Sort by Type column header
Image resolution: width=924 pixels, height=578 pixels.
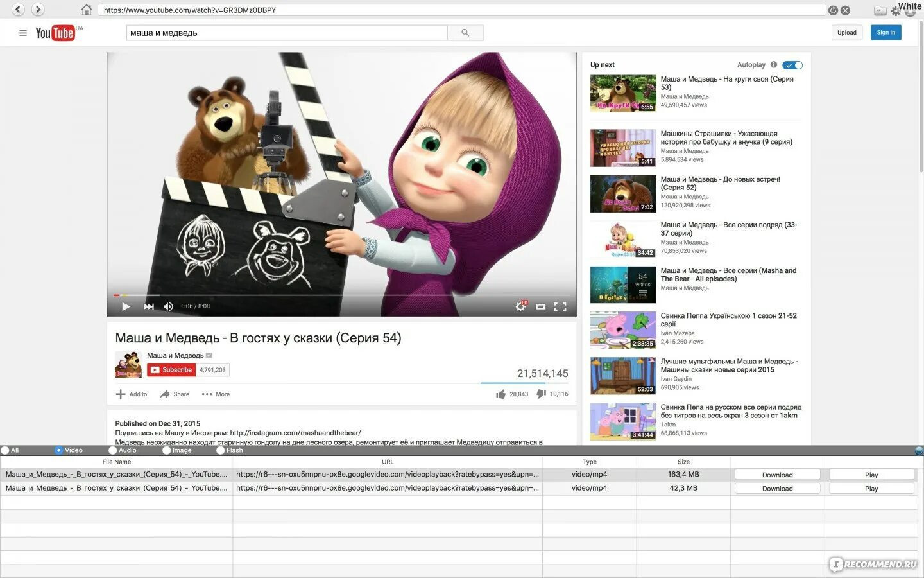click(x=590, y=462)
